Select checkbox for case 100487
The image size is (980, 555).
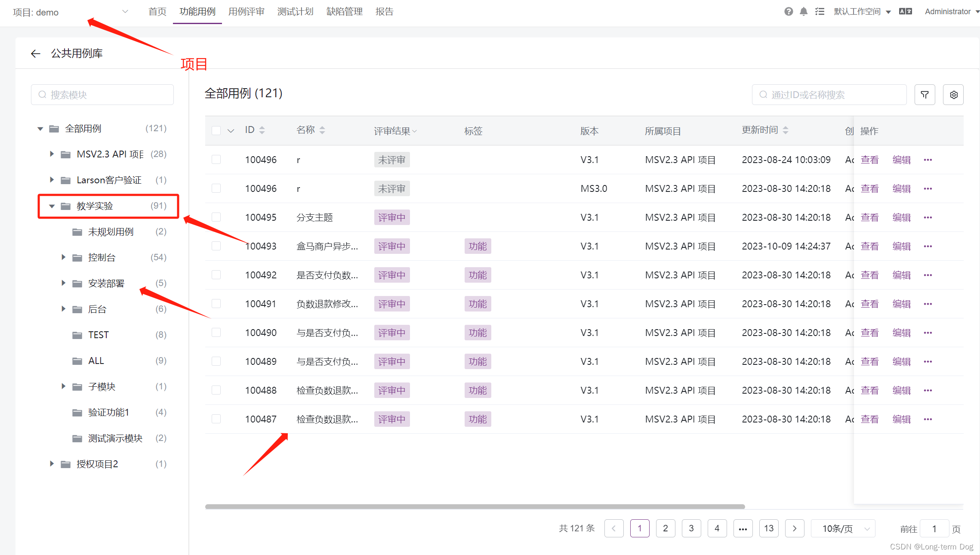point(216,419)
